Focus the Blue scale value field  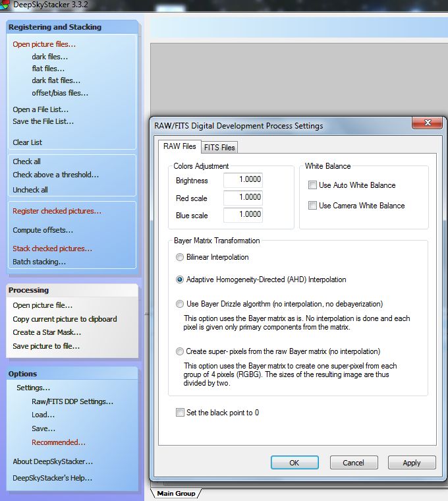(x=243, y=215)
